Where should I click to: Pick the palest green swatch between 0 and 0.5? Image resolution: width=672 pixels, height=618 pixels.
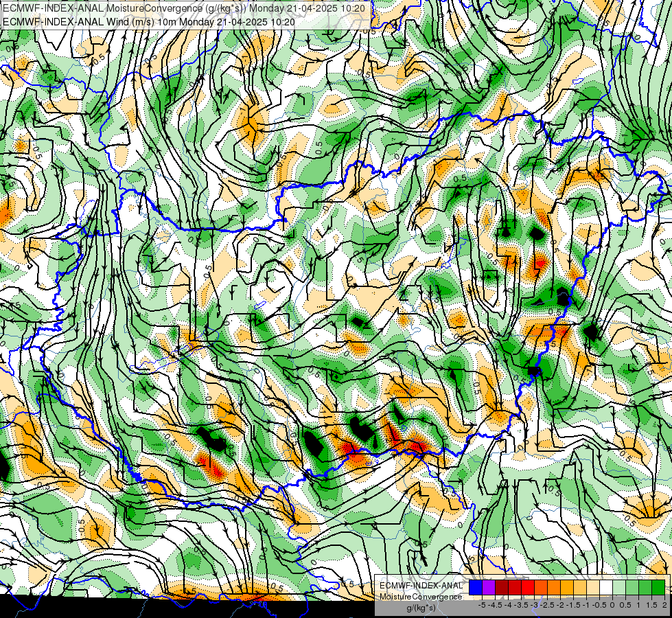tap(619, 587)
